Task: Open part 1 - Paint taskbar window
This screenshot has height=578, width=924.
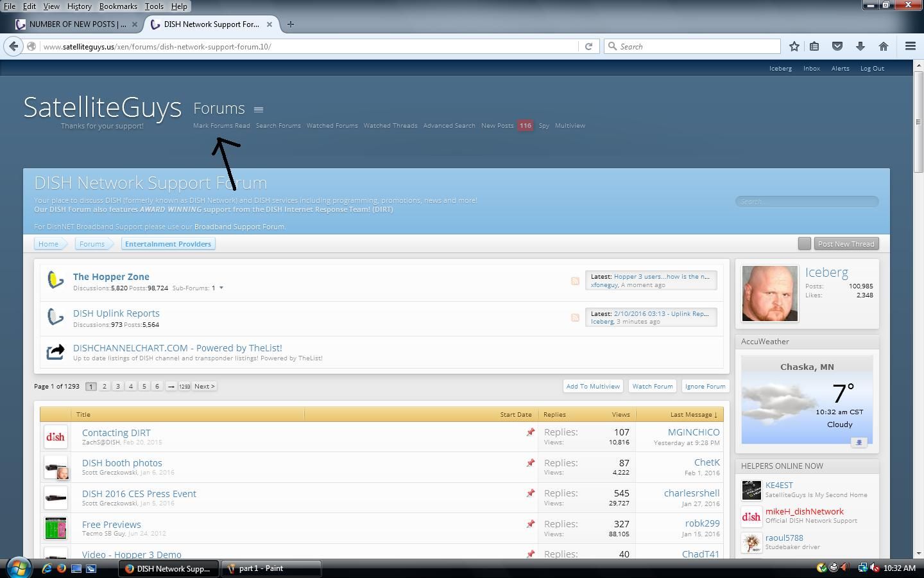Action: tap(271, 568)
